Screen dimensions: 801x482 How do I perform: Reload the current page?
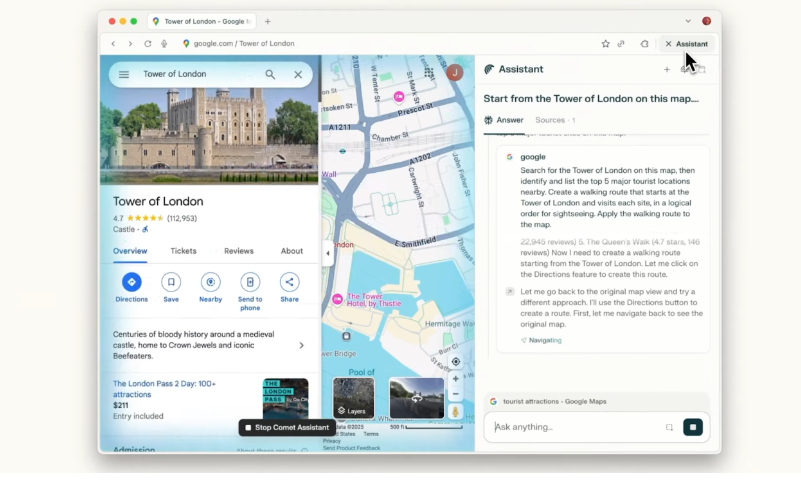click(x=148, y=44)
